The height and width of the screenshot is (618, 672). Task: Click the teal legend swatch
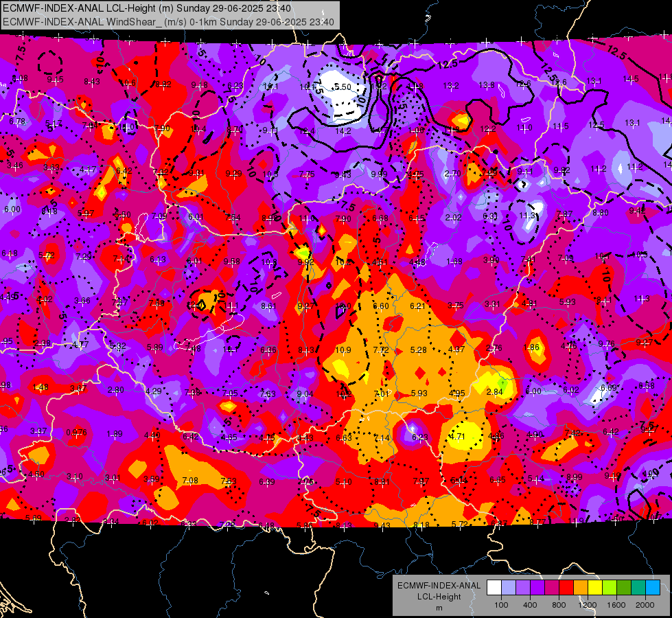pos(638,588)
